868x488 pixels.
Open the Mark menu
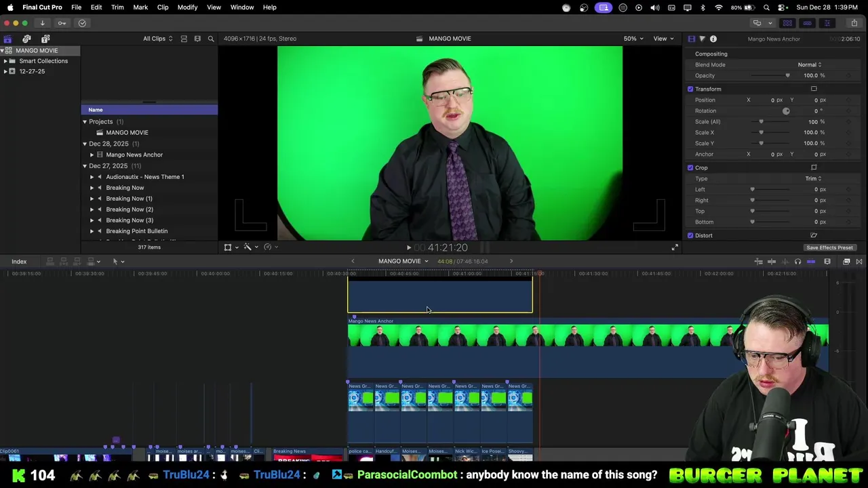(140, 7)
